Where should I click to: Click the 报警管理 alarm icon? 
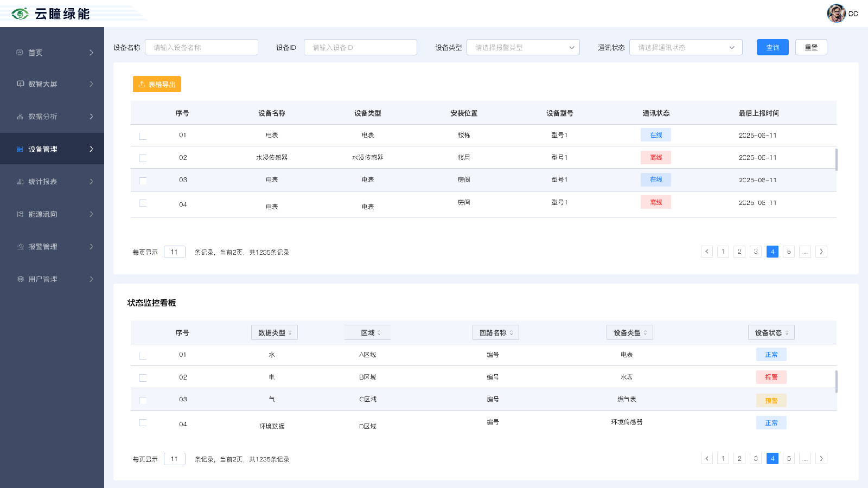[x=20, y=247]
